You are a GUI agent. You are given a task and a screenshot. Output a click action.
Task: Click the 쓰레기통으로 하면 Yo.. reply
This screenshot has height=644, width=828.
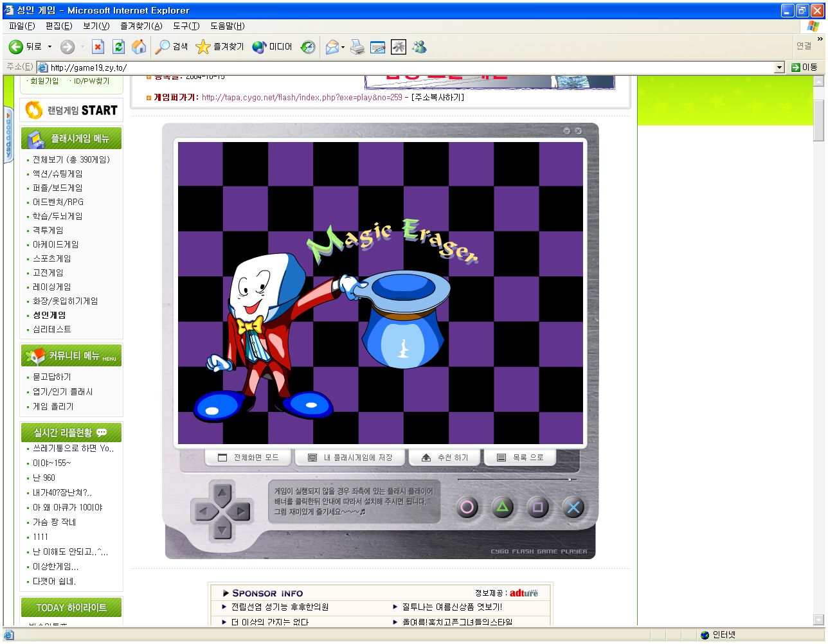(x=73, y=448)
